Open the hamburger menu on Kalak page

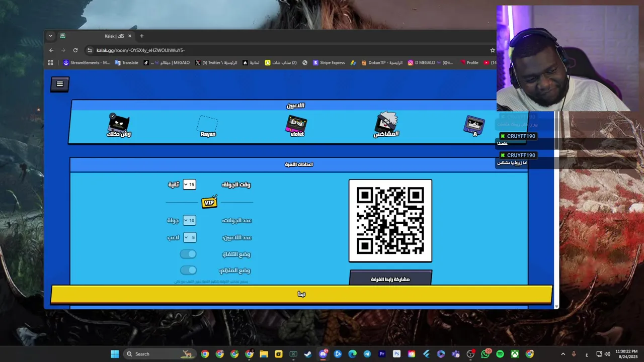(x=59, y=84)
